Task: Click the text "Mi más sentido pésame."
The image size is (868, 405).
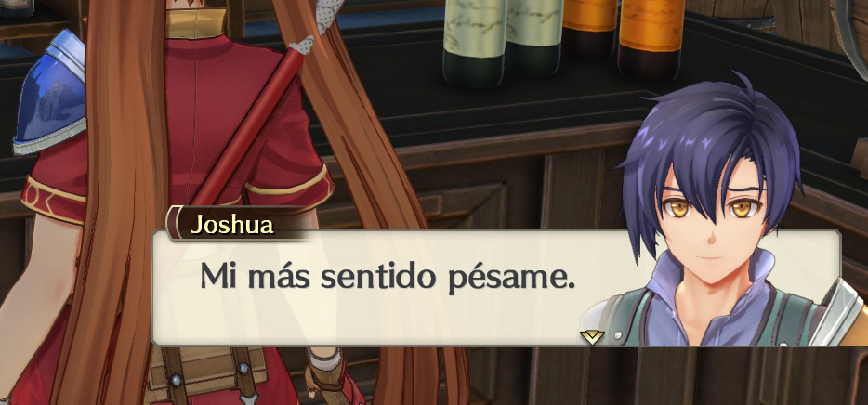Action: point(388,275)
